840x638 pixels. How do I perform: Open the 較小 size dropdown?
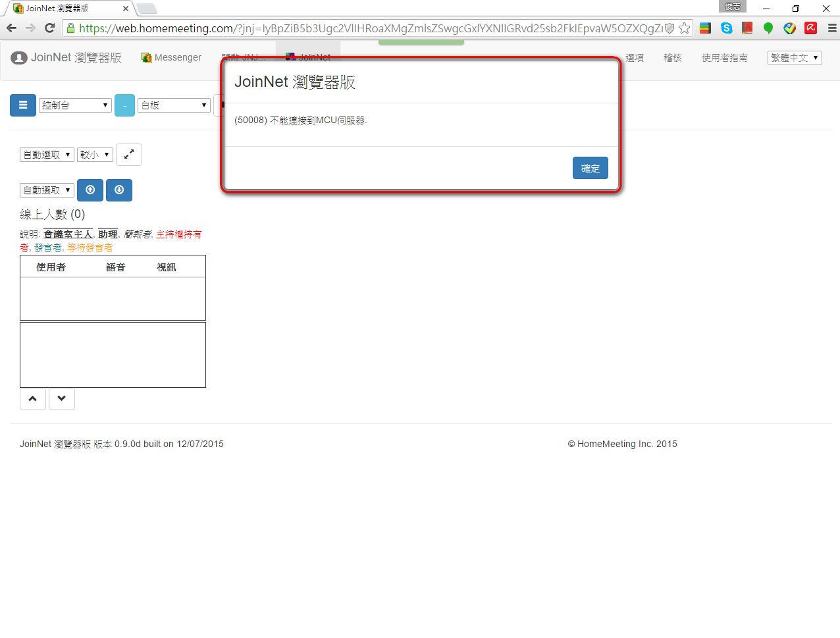click(x=95, y=155)
